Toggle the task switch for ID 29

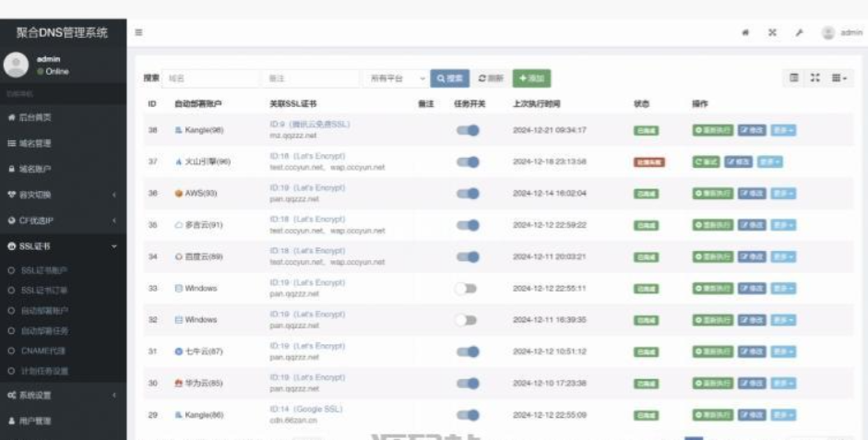(x=468, y=415)
